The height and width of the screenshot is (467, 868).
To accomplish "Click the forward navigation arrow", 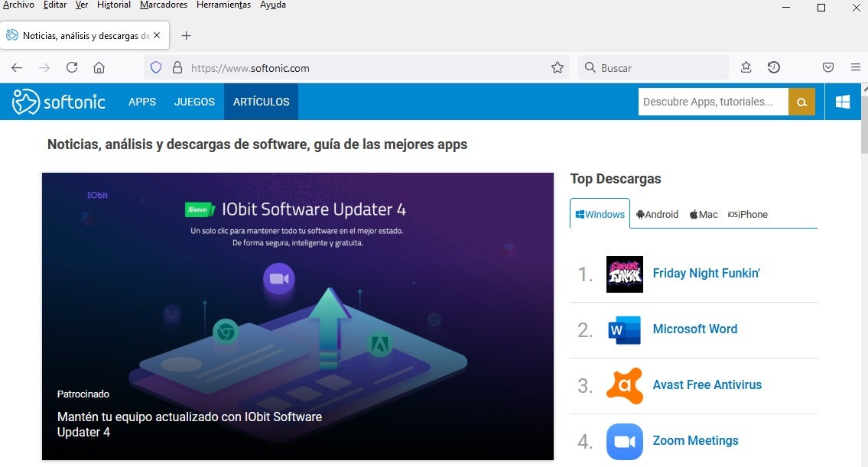I will (x=44, y=67).
